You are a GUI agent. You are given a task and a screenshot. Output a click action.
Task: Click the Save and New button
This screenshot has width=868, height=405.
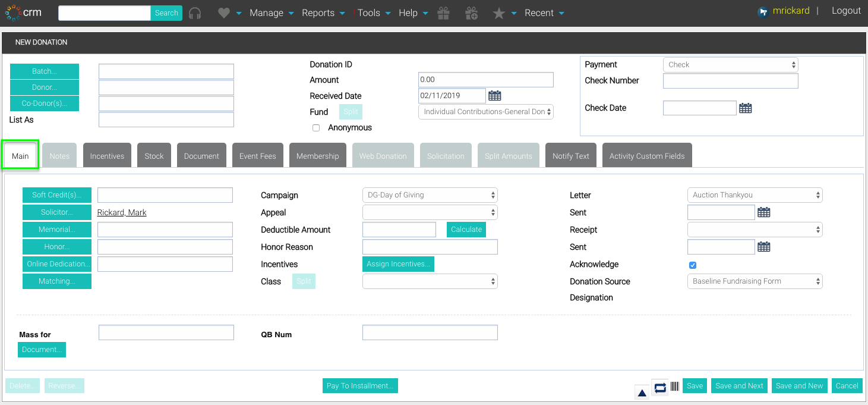pos(799,386)
